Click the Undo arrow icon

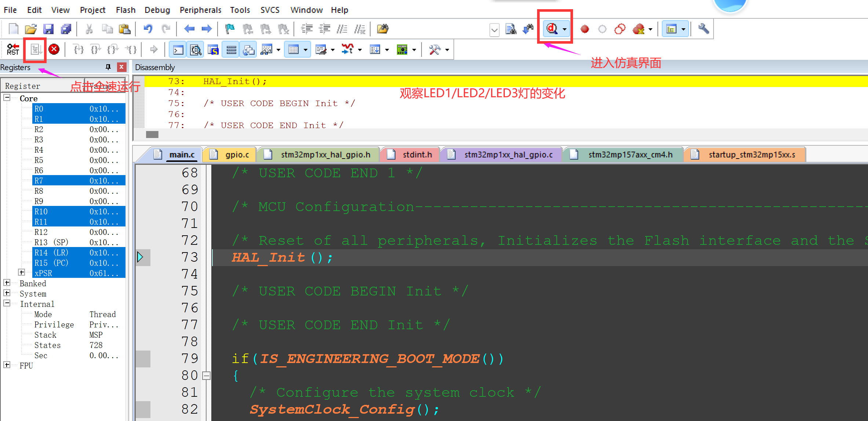coord(148,29)
